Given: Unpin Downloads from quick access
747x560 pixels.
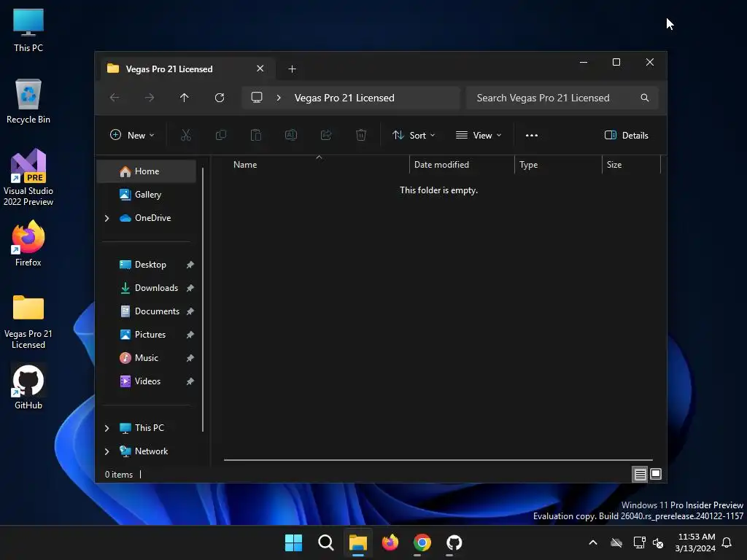Looking at the screenshot, I should (x=190, y=288).
